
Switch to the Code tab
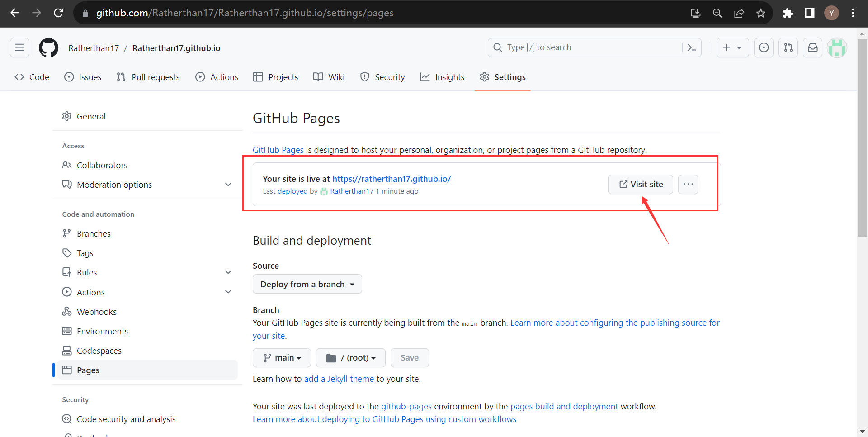pyautogui.click(x=32, y=77)
